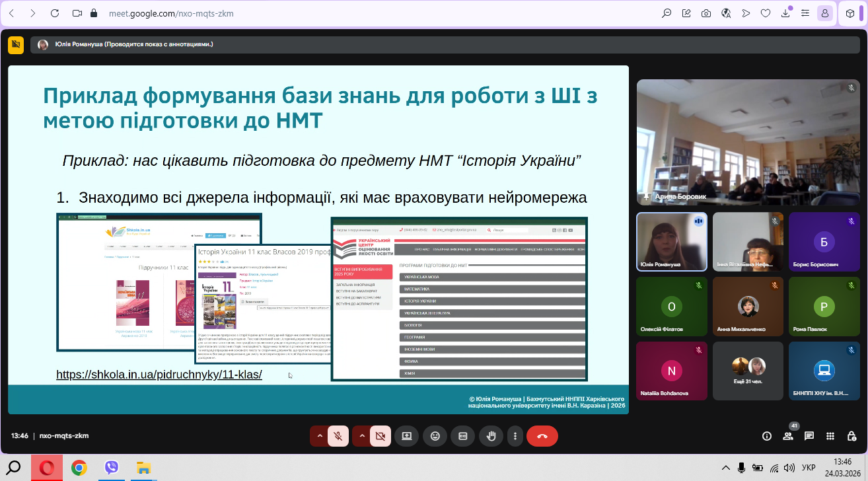This screenshot has width=868, height=481.
Task: Expand audio settings arrow beside microphone
Action: pyautogui.click(x=320, y=436)
